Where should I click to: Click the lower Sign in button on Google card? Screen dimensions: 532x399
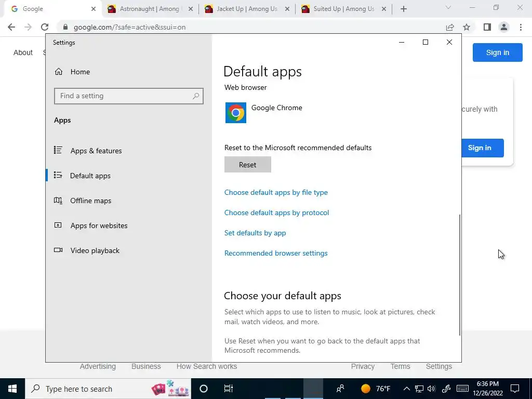483,148
